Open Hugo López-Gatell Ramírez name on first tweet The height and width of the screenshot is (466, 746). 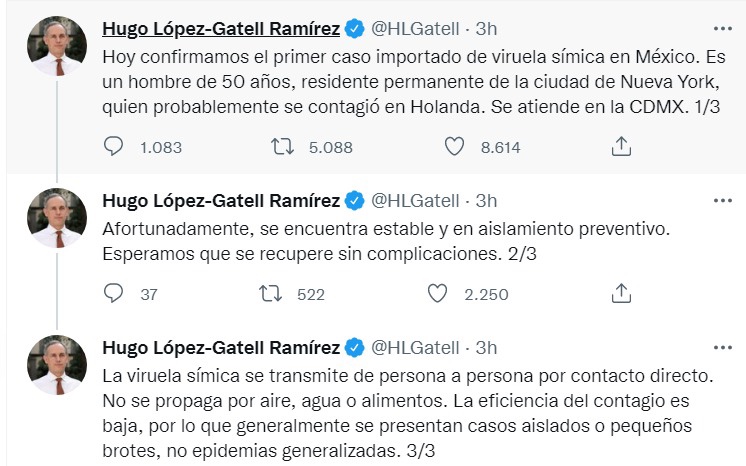coord(221,26)
